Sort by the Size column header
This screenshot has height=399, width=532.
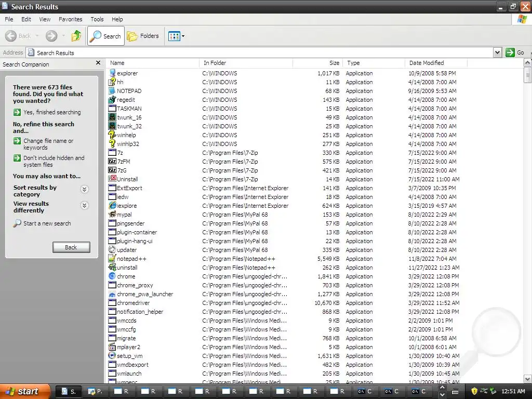[317, 63]
